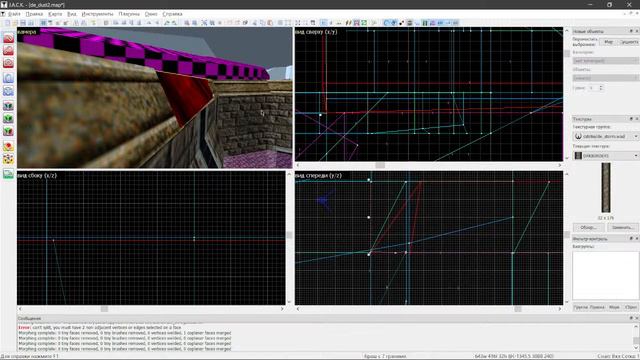Click the камера viewport label
This screenshot has width=640, height=360.
27,31
